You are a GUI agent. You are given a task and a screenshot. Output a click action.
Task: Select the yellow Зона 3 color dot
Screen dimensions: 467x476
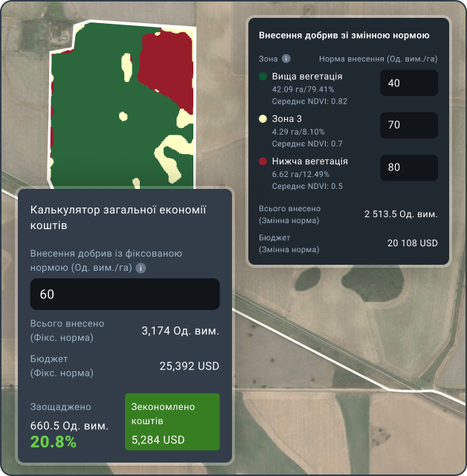263,119
